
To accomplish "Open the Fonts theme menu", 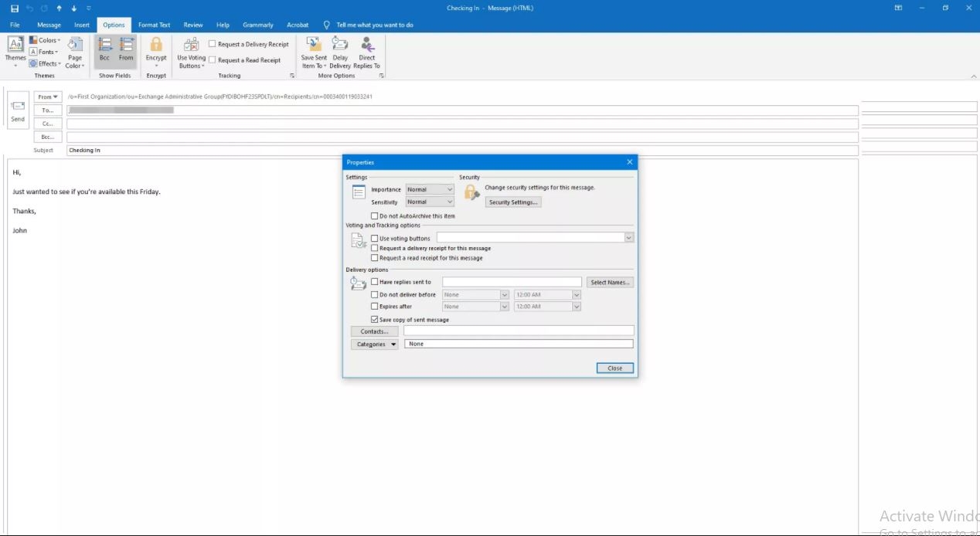I will [45, 52].
